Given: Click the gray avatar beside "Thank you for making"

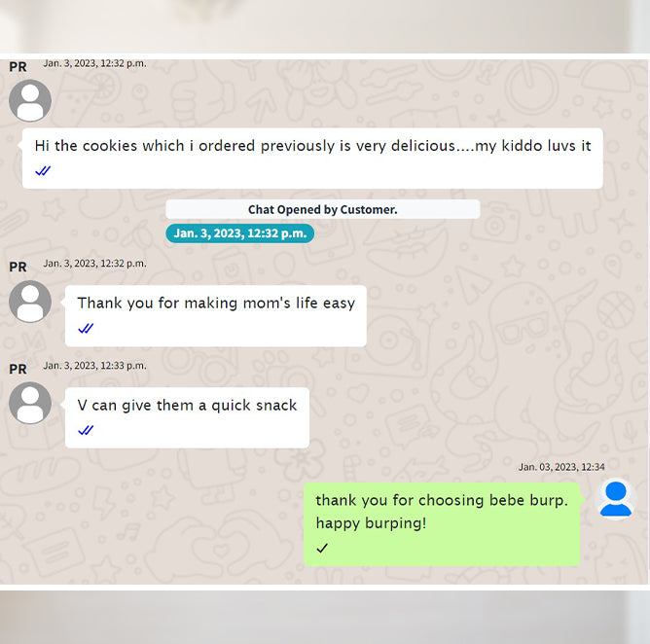Looking at the screenshot, I should [30, 302].
